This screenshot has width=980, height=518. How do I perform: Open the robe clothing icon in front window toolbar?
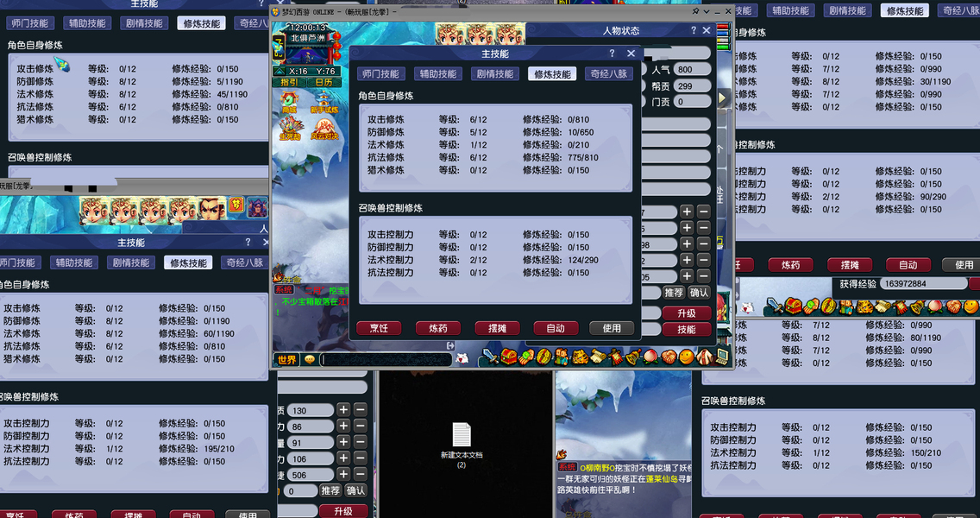(704, 357)
